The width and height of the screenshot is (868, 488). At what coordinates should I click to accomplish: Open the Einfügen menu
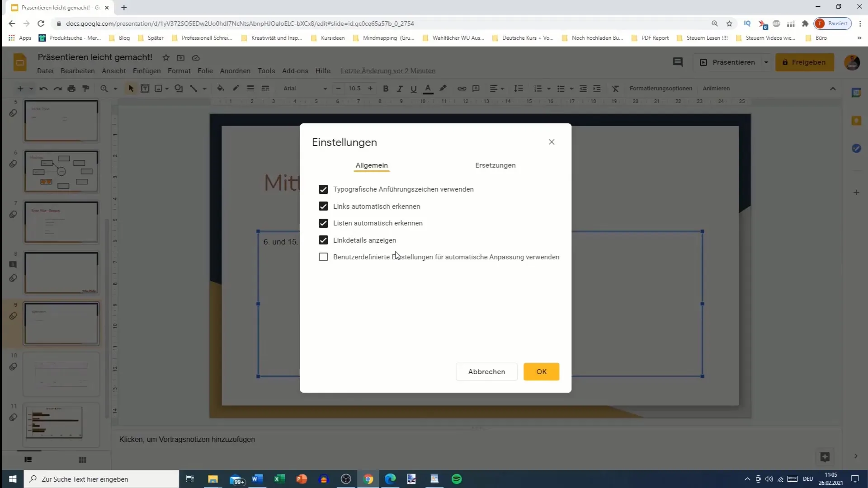[146, 71]
